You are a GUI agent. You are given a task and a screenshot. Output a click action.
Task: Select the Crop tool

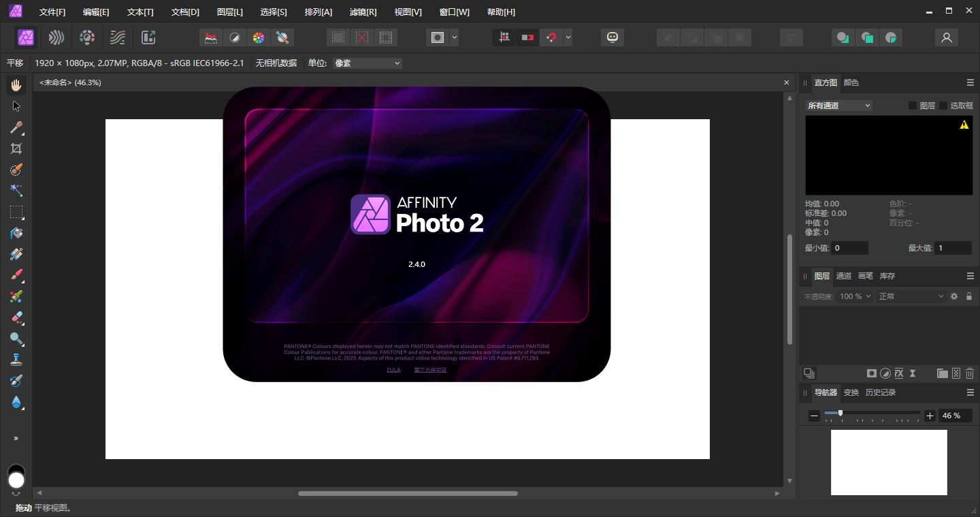coord(16,148)
